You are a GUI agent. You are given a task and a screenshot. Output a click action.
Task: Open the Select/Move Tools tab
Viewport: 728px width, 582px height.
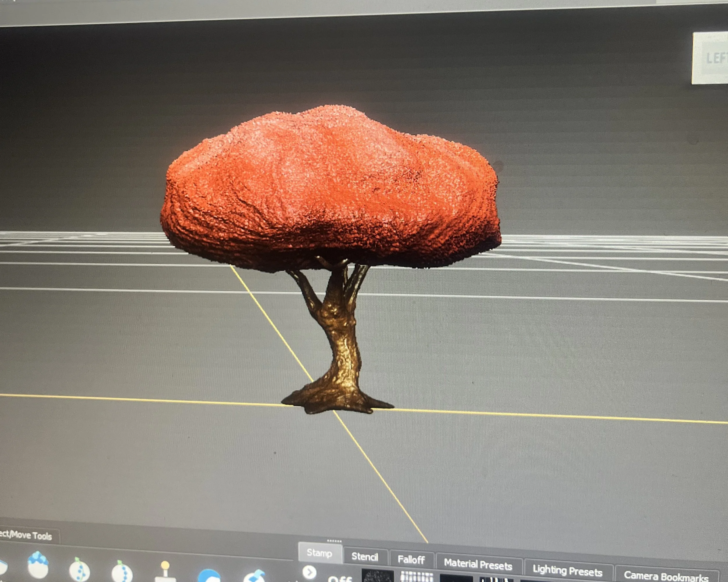(x=26, y=535)
